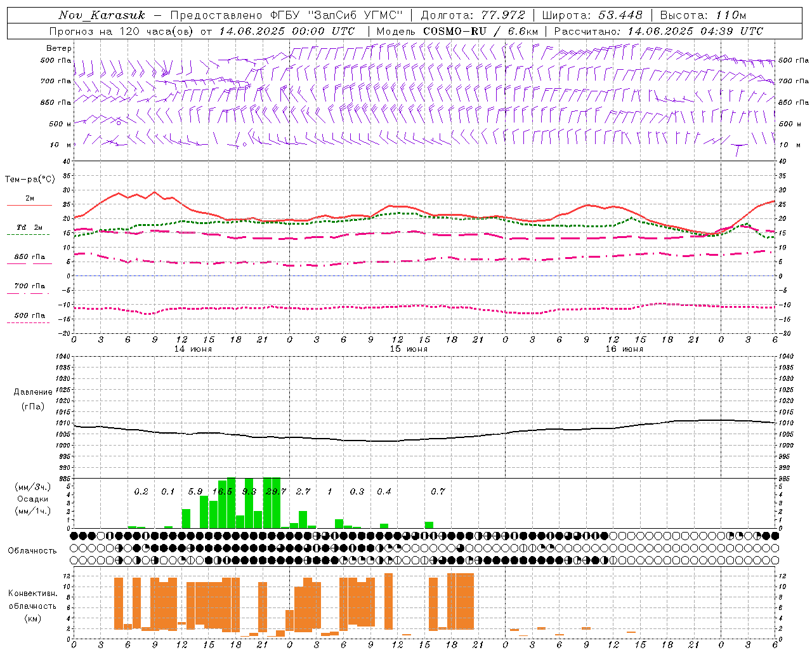Click the forecast start "14.06.2025 00:00 UTC"
The height and width of the screenshot is (650, 812).
[287, 31]
